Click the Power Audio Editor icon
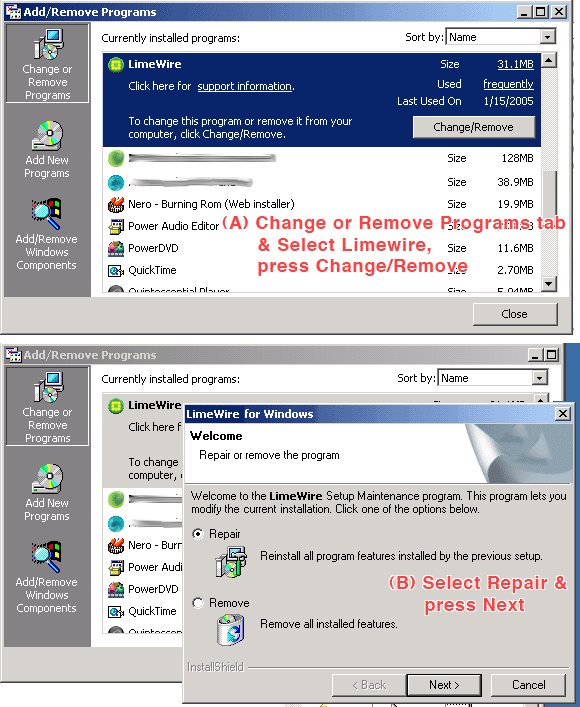The height and width of the screenshot is (707, 580). (x=116, y=226)
